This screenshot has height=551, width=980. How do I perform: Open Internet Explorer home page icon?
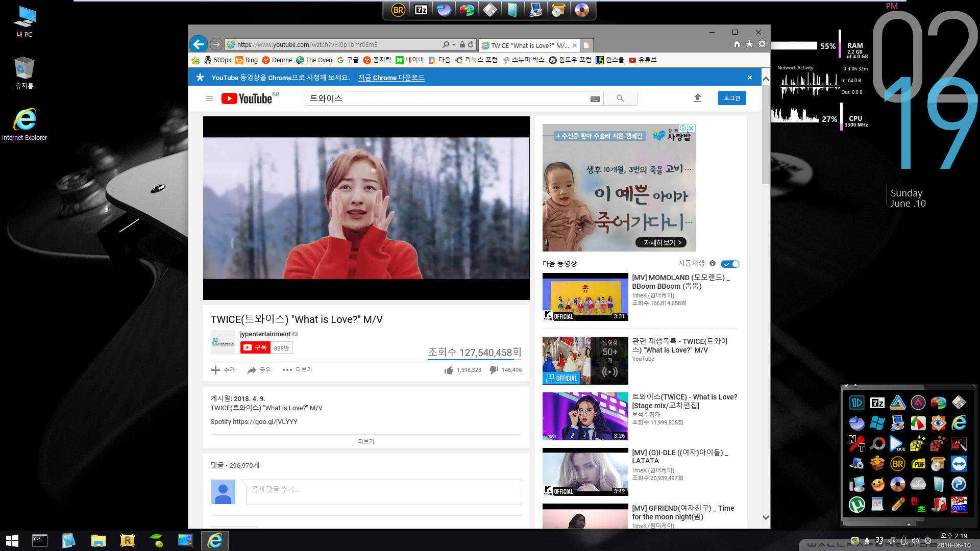[x=737, y=44]
